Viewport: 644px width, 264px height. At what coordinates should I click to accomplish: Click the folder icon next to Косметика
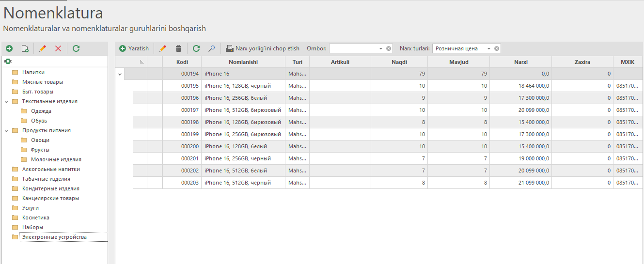(15, 217)
